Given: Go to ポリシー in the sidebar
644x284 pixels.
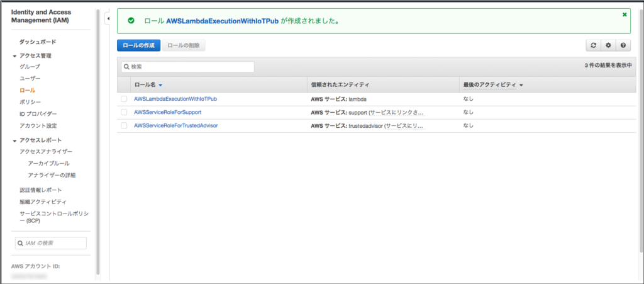Looking at the screenshot, I should click(x=30, y=102).
